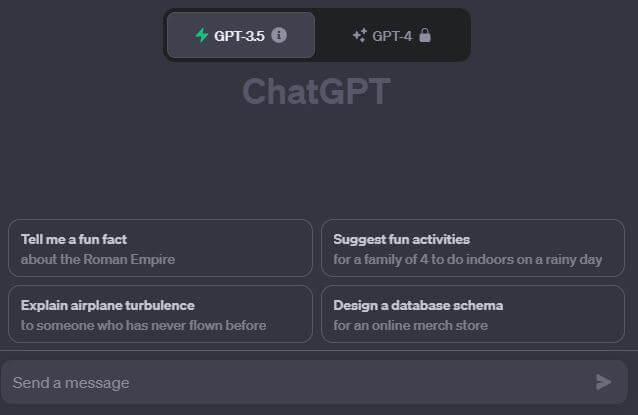Click 'for an online merch store' text
This screenshot has width=638, height=415.
tap(411, 325)
